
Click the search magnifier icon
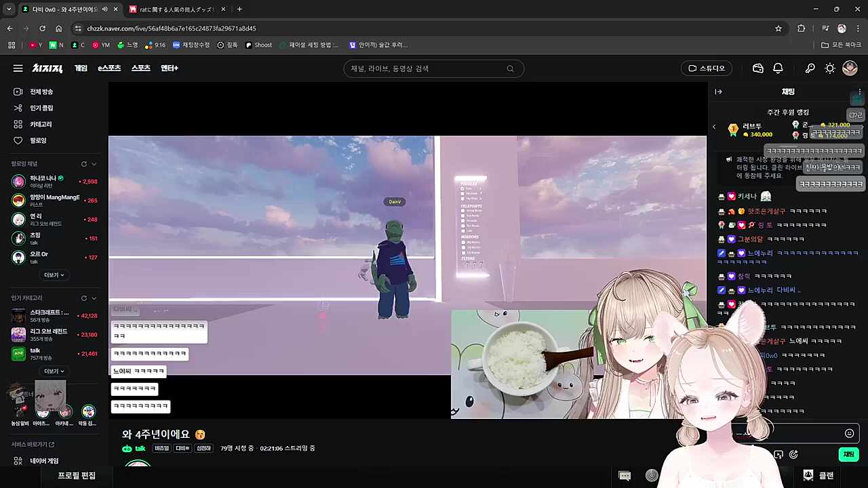[x=510, y=68]
